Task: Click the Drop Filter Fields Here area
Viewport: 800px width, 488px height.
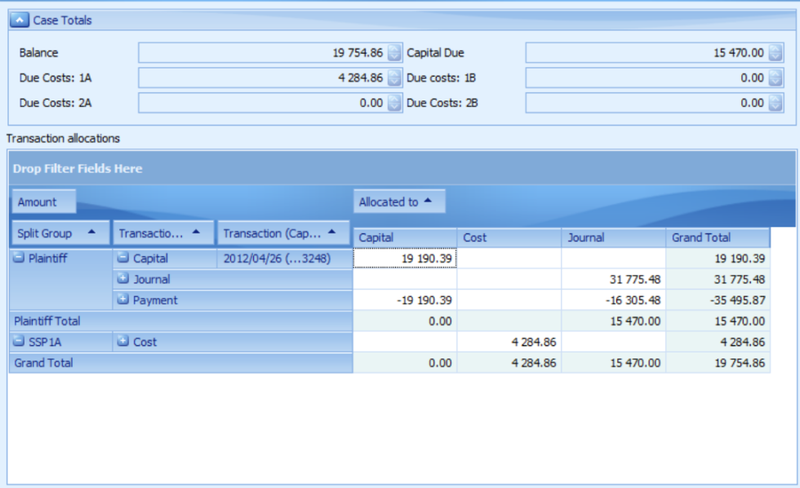Action: pyautogui.click(x=402, y=168)
